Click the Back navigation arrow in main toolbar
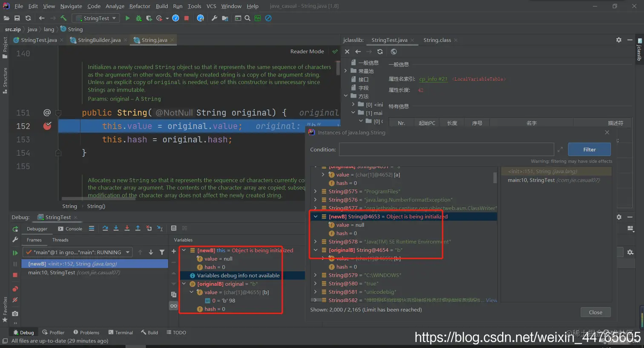This screenshot has height=348, width=644. [42, 18]
